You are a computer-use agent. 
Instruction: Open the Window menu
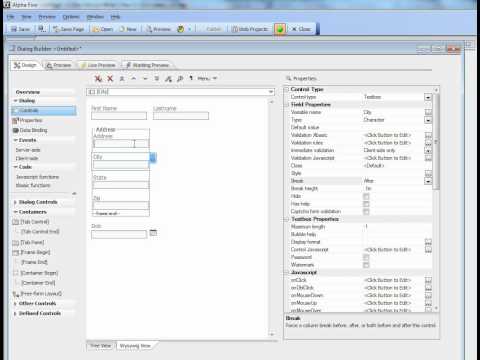pyautogui.click(x=95, y=17)
